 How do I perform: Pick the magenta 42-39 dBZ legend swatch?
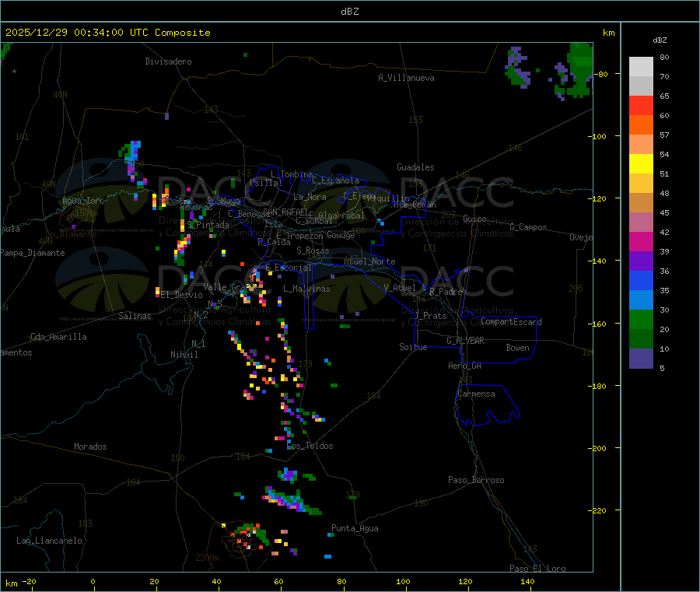point(641,241)
